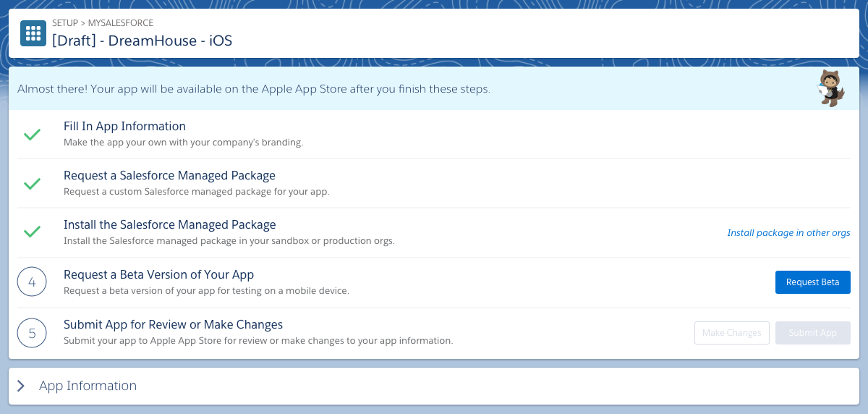Click Install the Salesforce Managed Package heading
This screenshot has width=868, height=414.
tap(170, 225)
